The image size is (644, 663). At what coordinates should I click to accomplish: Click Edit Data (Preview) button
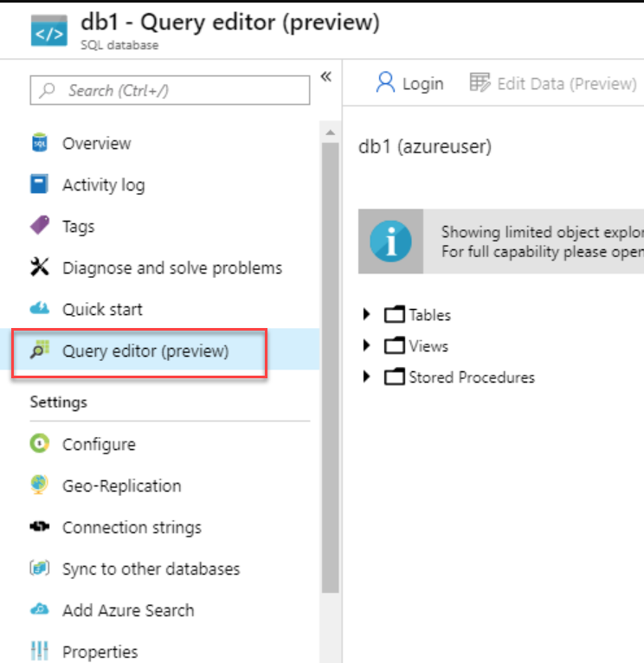coord(553,83)
